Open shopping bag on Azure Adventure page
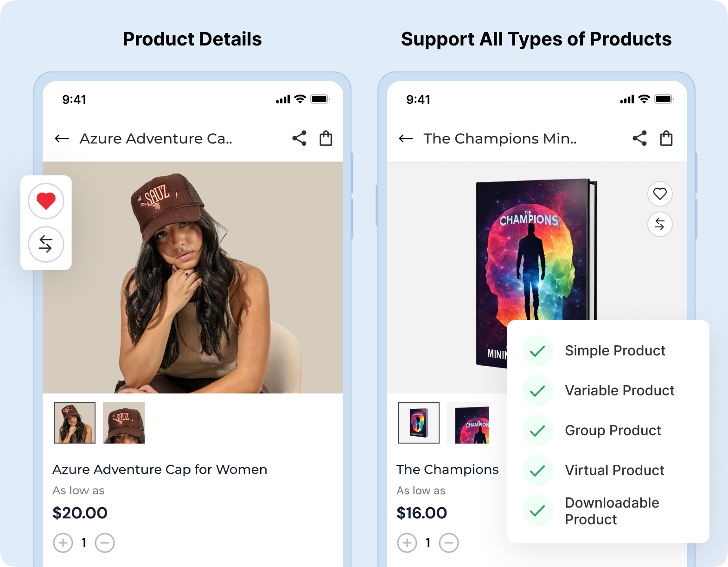728x567 pixels. click(x=326, y=138)
